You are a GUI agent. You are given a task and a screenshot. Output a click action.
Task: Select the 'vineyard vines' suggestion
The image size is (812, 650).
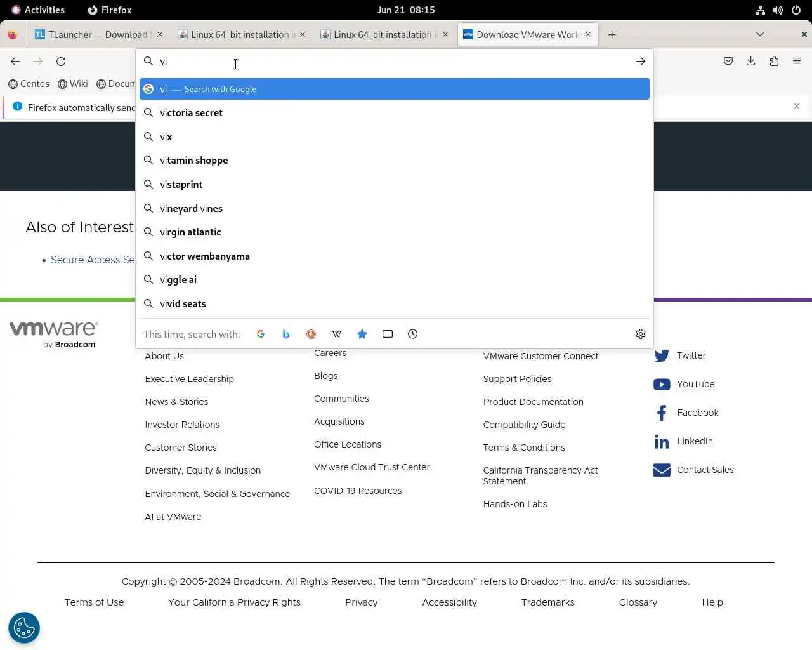coord(395,209)
